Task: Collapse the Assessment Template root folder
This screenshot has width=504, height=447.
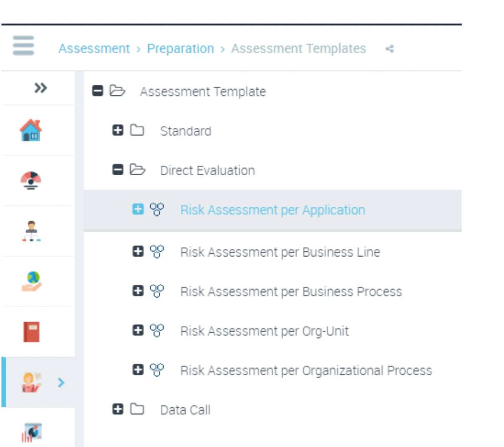Action: click(98, 91)
